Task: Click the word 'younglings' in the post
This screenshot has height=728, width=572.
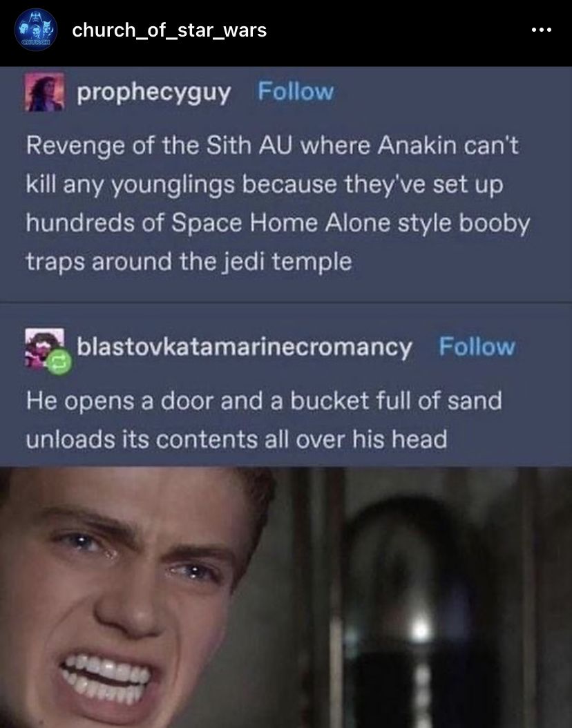Action: coord(173,185)
